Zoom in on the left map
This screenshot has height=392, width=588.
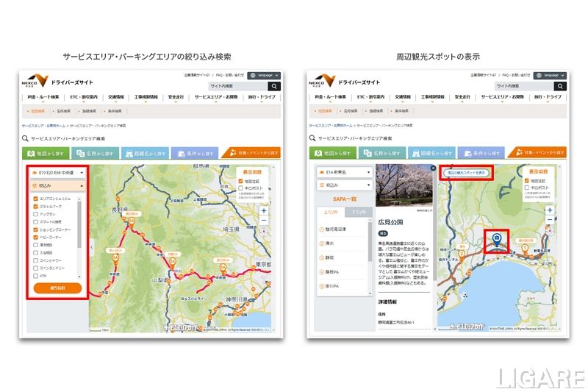click(x=264, y=210)
